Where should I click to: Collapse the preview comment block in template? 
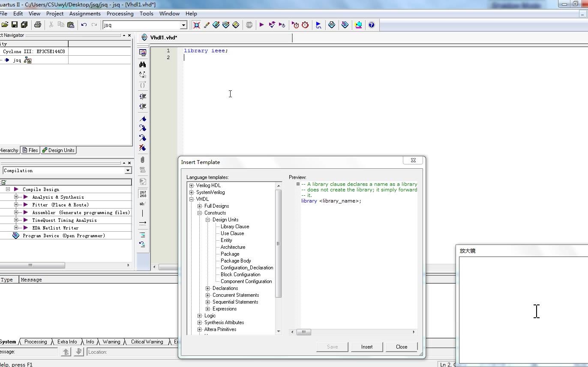tap(298, 184)
